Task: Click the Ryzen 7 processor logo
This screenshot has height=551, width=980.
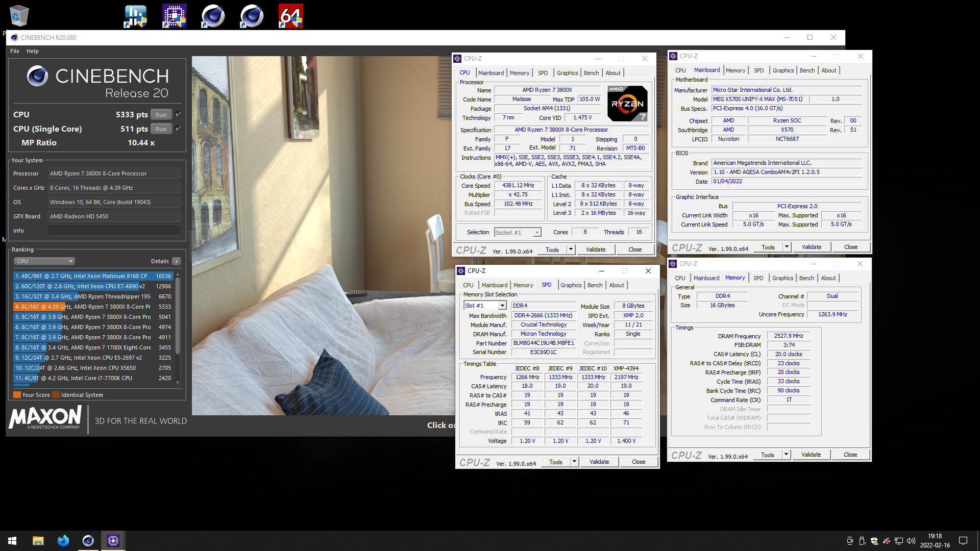Action: tap(627, 104)
